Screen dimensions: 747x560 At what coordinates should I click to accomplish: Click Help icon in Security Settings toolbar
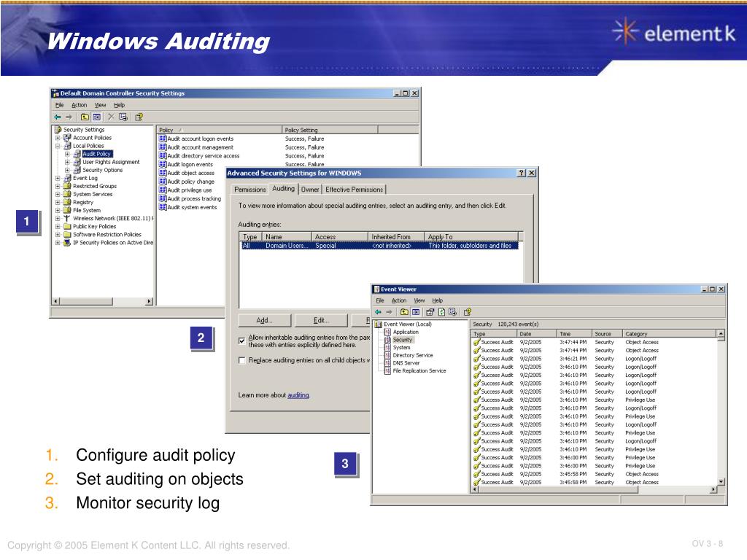[x=139, y=117]
